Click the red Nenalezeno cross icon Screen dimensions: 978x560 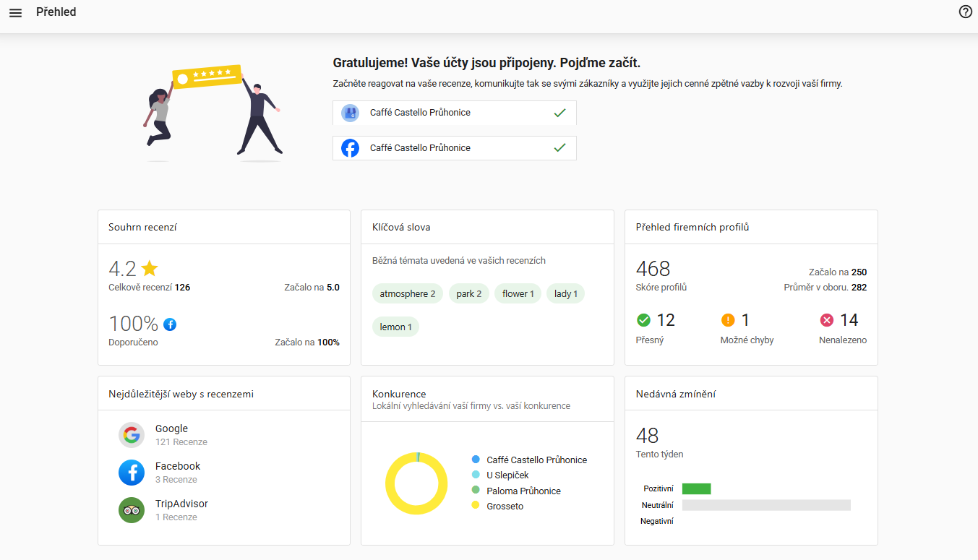pyautogui.click(x=827, y=320)
